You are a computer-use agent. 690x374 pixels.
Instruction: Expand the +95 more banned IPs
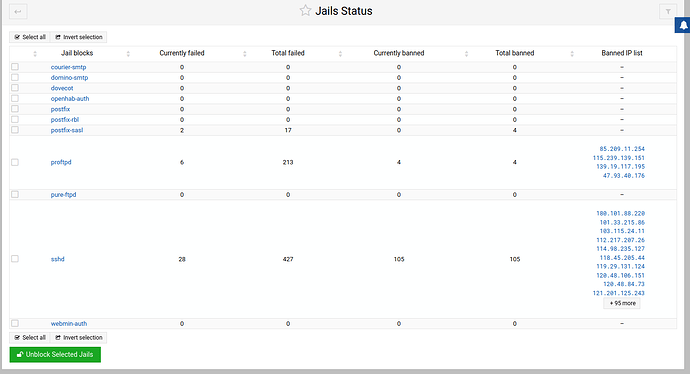click(622, 303)
